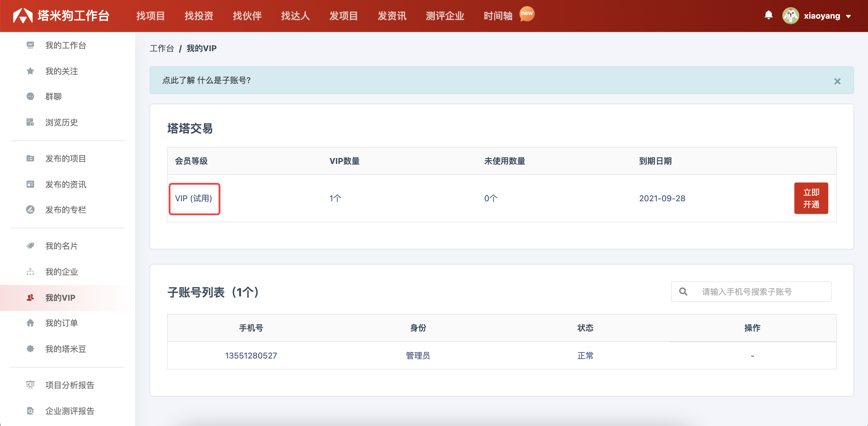Open 发资讯 in top navigation
This screenshot has height=426, width=868.
pos(391,16)
